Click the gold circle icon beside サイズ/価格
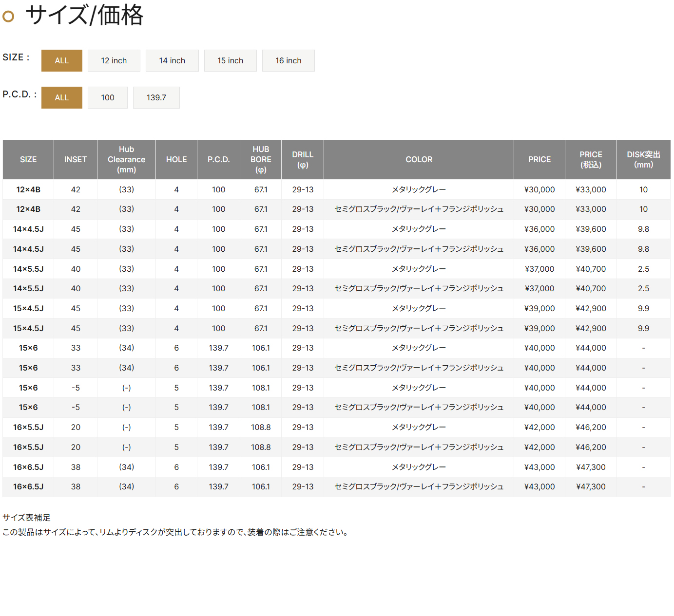Image resolution: width=674 pixels, height=616 pixels. (x=8, y=17)
